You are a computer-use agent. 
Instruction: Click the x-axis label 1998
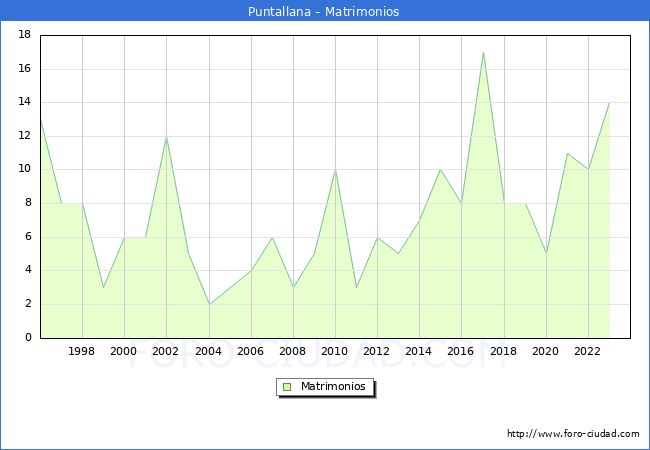click(82, 351)
